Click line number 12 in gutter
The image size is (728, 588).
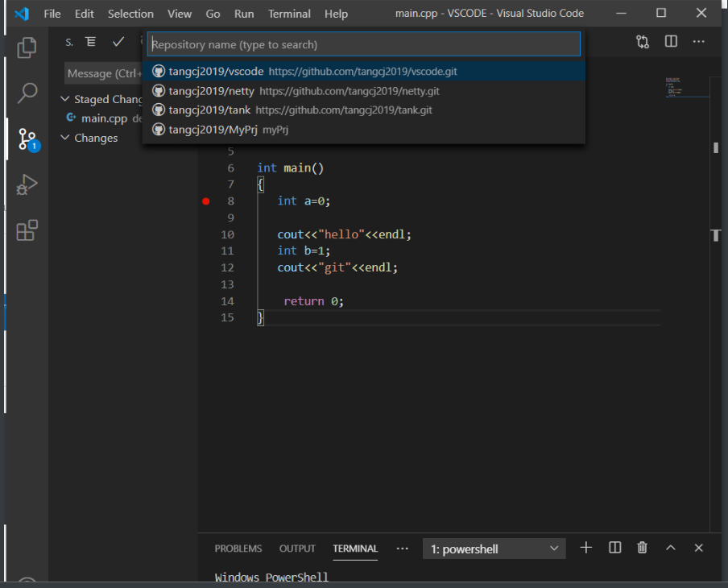[227, 267]
